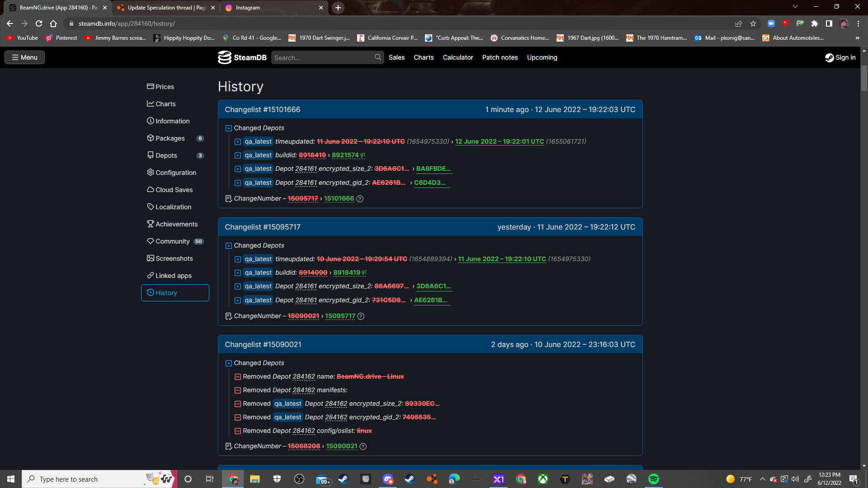Click the taskbar clock and date
This screenshot has width=868, height=488.
coord(830,479)
